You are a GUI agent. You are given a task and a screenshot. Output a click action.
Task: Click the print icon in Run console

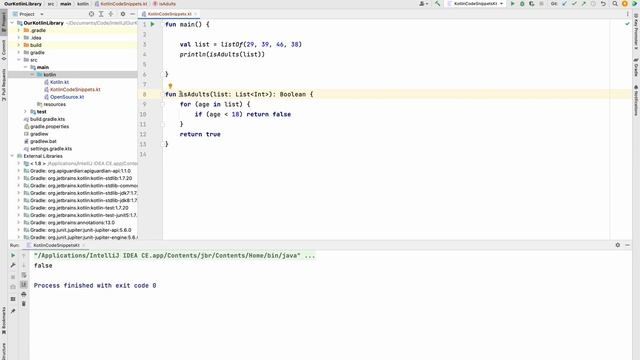tap(24, 294)
